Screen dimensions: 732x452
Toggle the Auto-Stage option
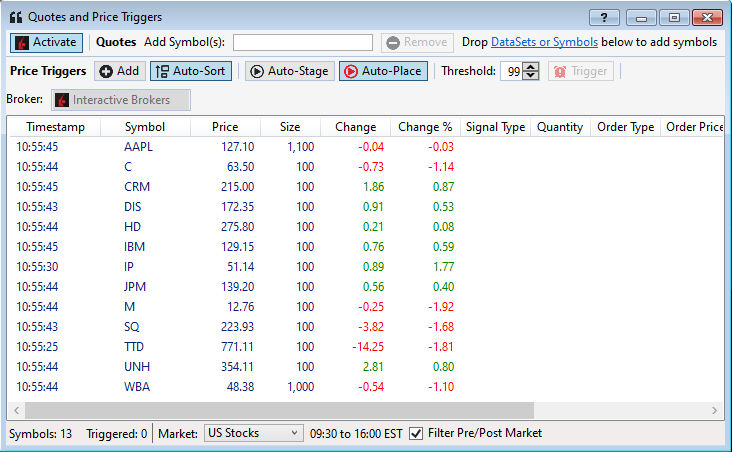(289, 71)
